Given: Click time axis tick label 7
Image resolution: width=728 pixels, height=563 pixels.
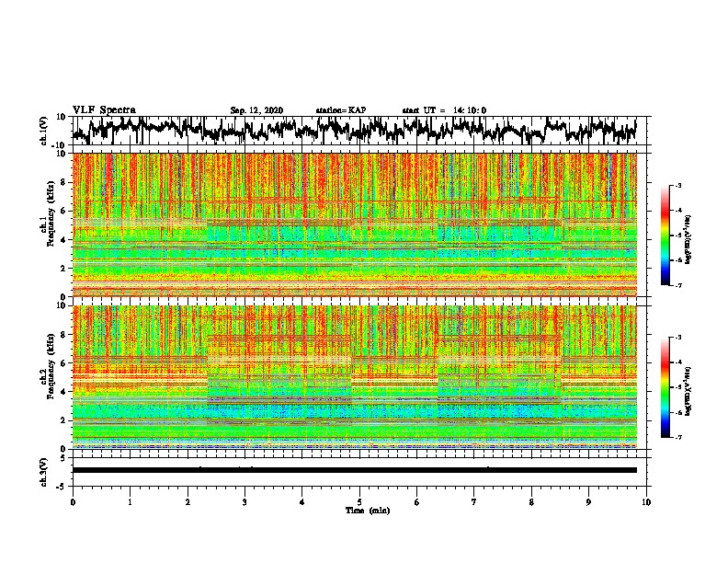Looking at the screenshot, I should (474, 502).
